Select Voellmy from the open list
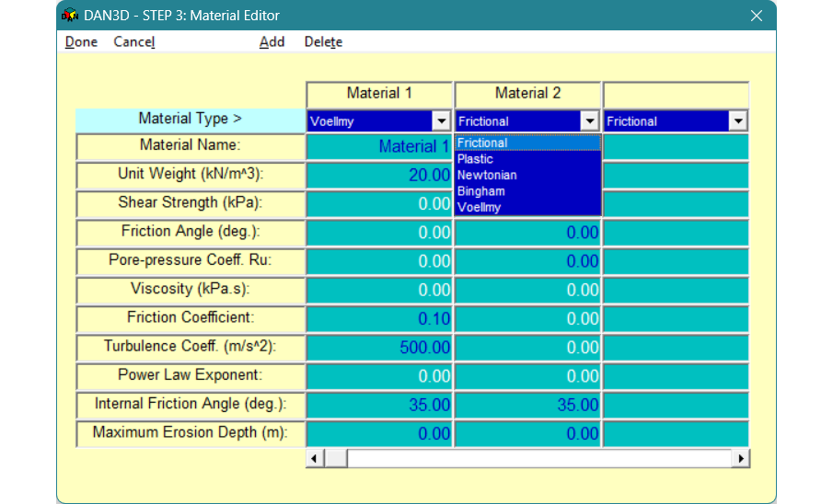 pyautogui.click(x=528, y=207)
